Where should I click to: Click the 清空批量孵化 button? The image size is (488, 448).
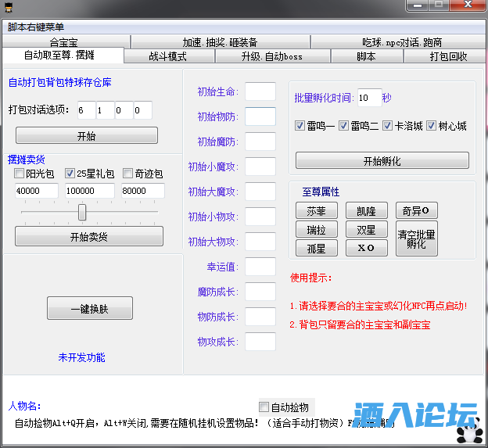(x=417, y=238)
